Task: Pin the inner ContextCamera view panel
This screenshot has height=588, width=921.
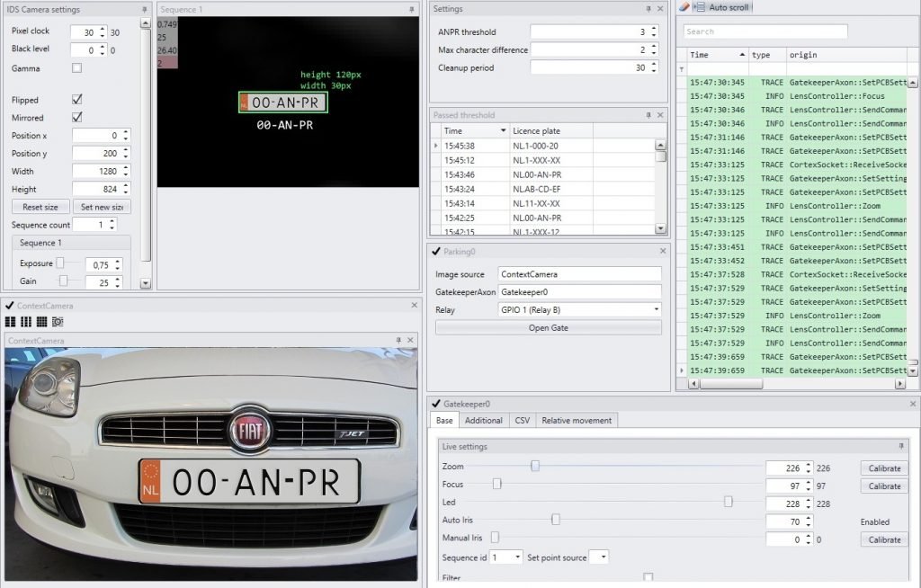Action: [398, 340]
